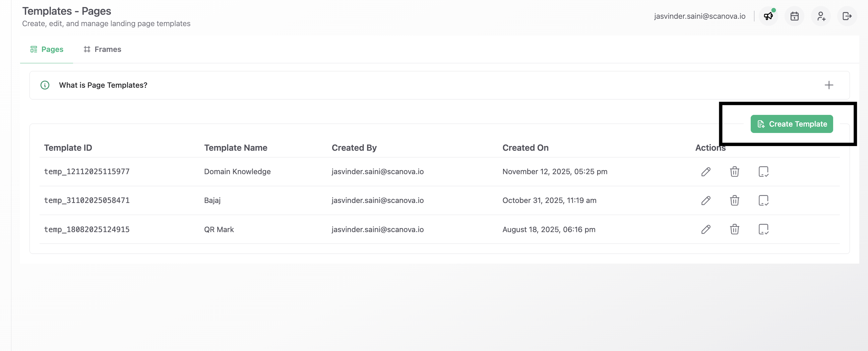The width and height of the screenshot is (868, 351).
Task: Click the creator email in Domain Knowledge row
Action: (x=377, y=172)
